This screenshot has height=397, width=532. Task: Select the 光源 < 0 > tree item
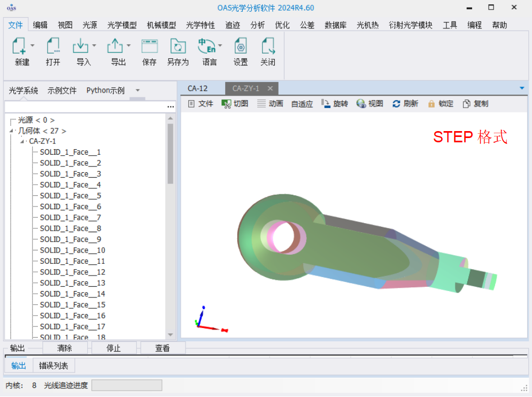tap(36, 120)
